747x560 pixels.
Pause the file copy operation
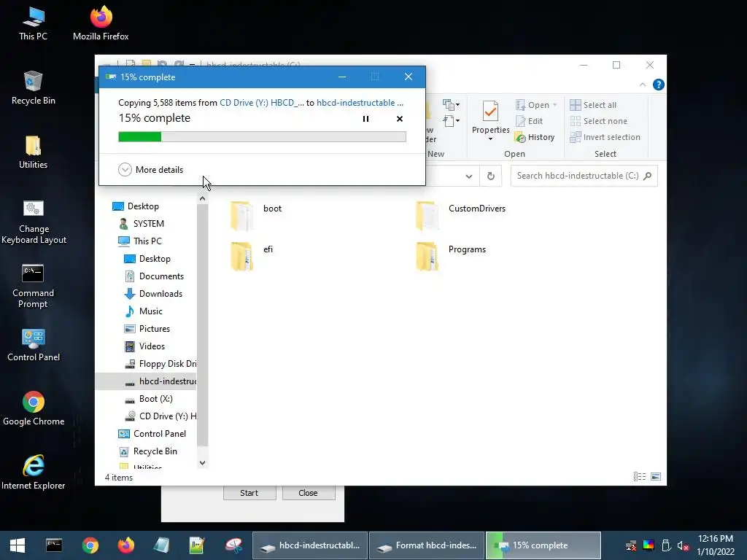[366, 119]
